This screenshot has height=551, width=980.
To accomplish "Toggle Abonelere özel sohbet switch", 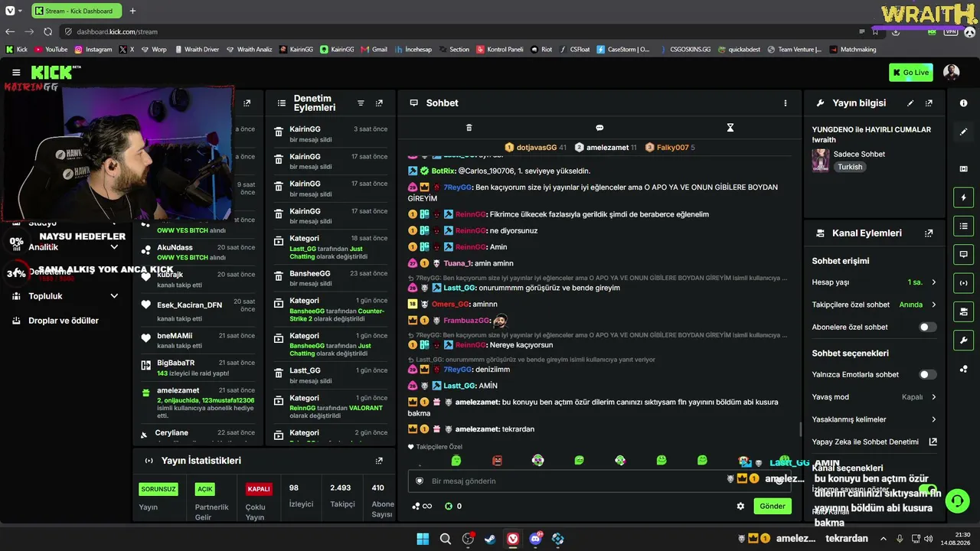I will pos(927,327).
